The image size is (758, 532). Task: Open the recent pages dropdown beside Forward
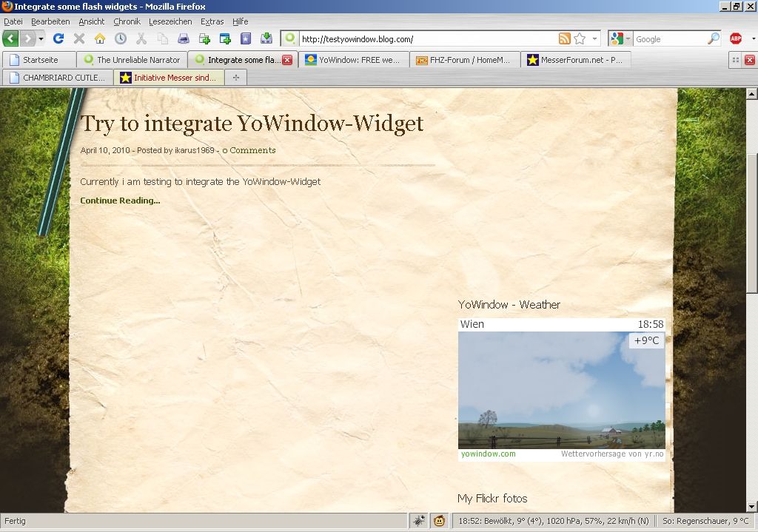coord(40,38)
